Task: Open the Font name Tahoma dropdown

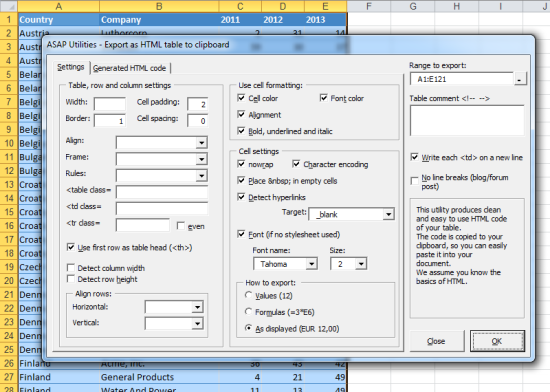Action: [x=311, y=264]
